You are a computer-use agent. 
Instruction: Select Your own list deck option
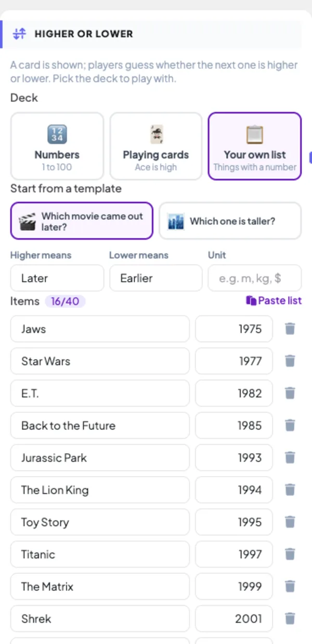pyautogui.click(x=255, y=146)
